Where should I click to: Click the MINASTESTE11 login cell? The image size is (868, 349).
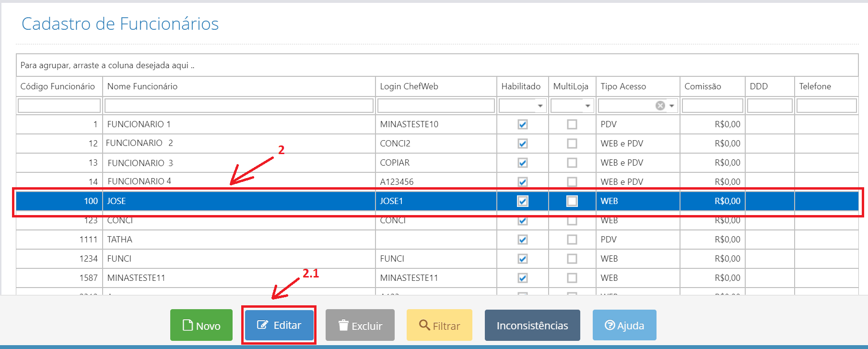(436, 278)
